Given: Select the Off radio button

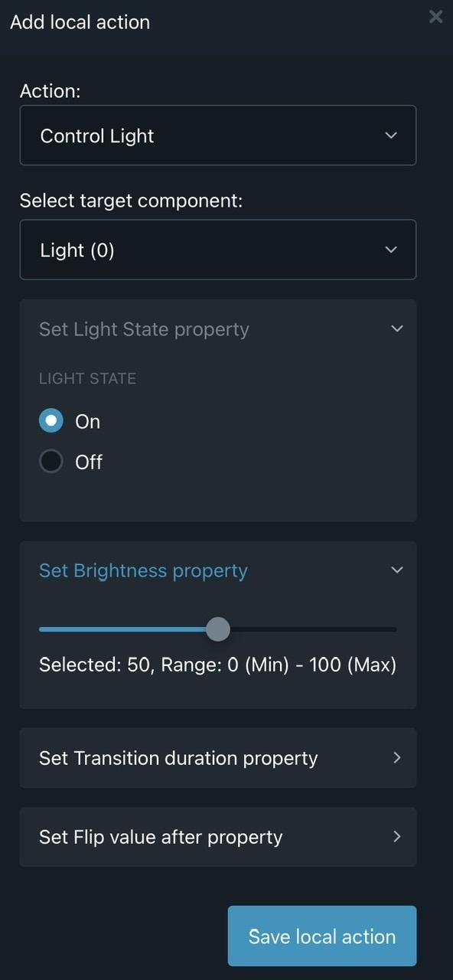Looking at the screenshot, I should (51, 461).
